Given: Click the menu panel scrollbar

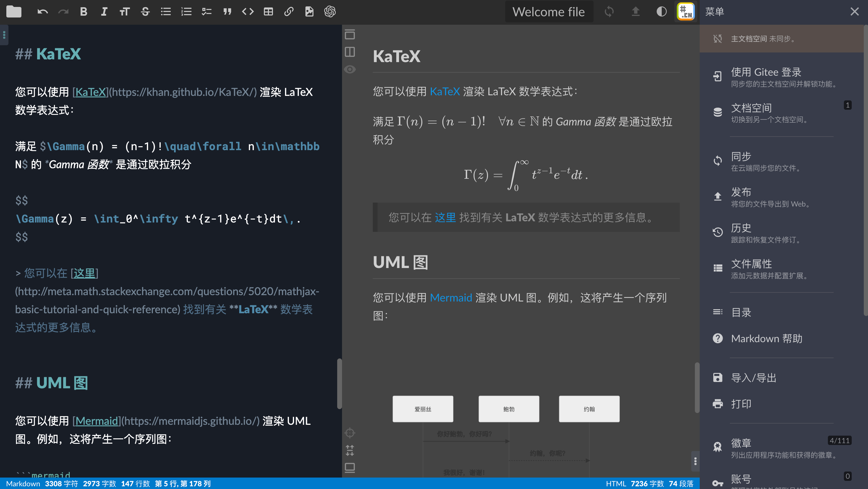Looking at the screenshot, I should pyautogui.click(x=866, y=170).
